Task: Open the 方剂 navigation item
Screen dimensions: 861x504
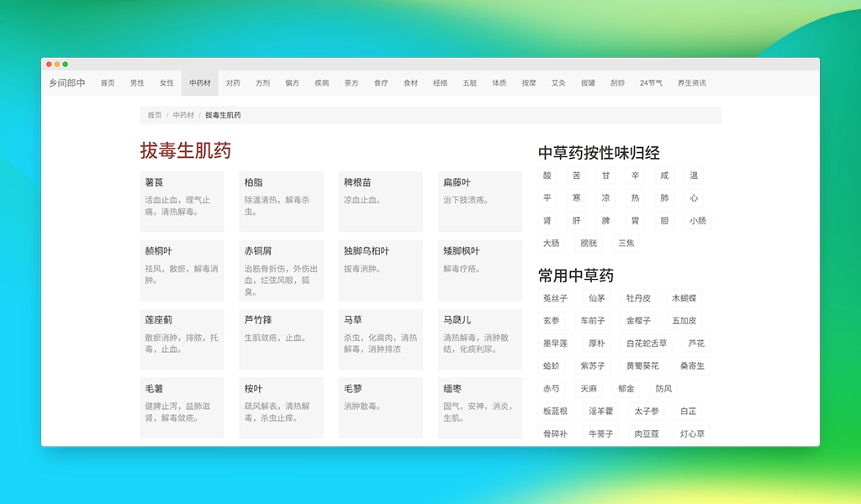Action: [x=263, y=83]
